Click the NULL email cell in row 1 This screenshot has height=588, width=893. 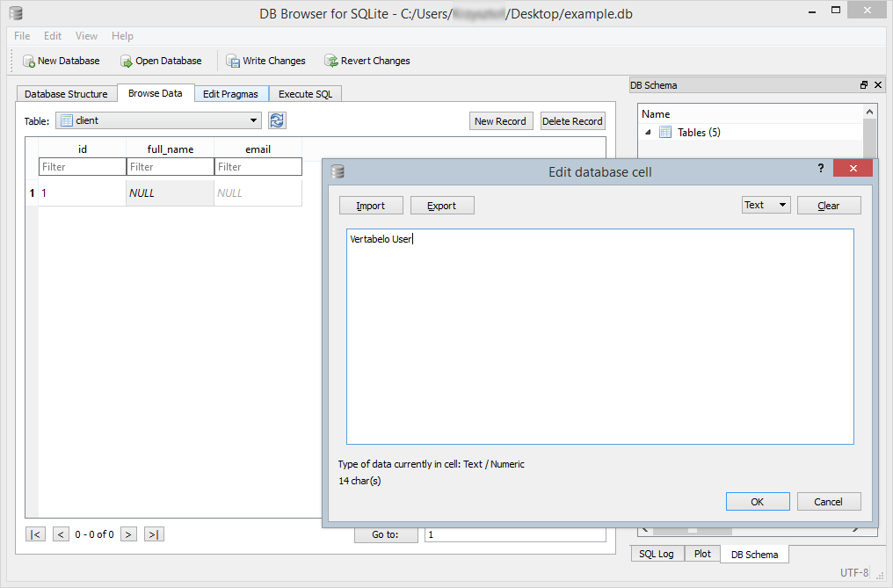pos(258,192)
